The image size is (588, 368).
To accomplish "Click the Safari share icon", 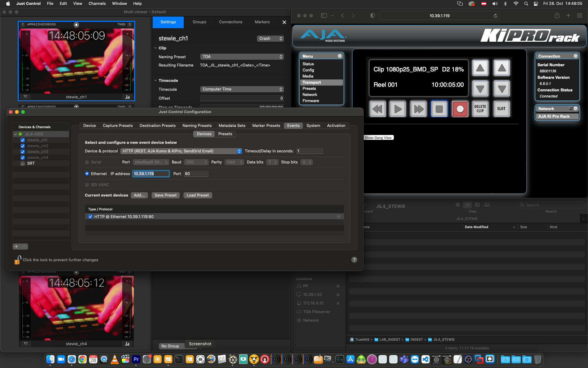I will (x=557, y=16).
